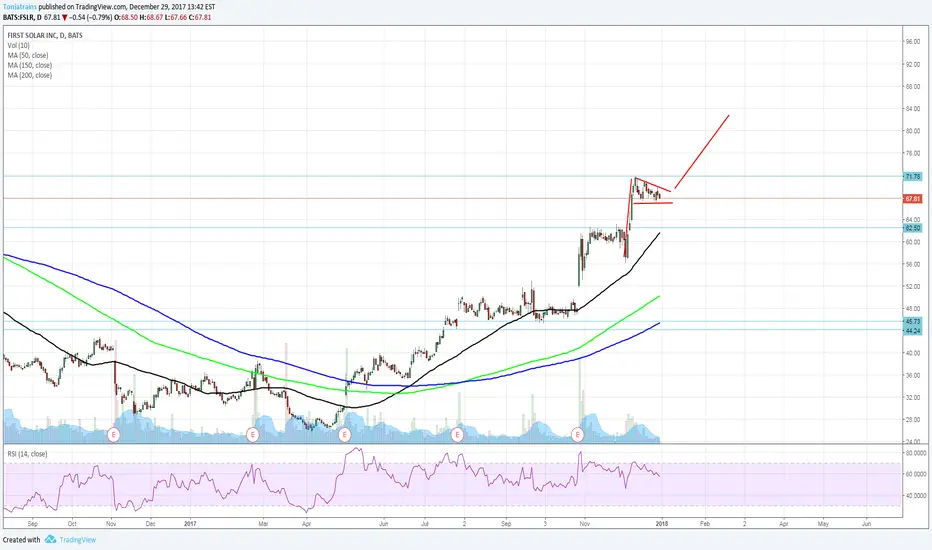This screenshot has width=932, height=550.
Task: Click the Oct label on time axis
Action: [x=72, y=524]
